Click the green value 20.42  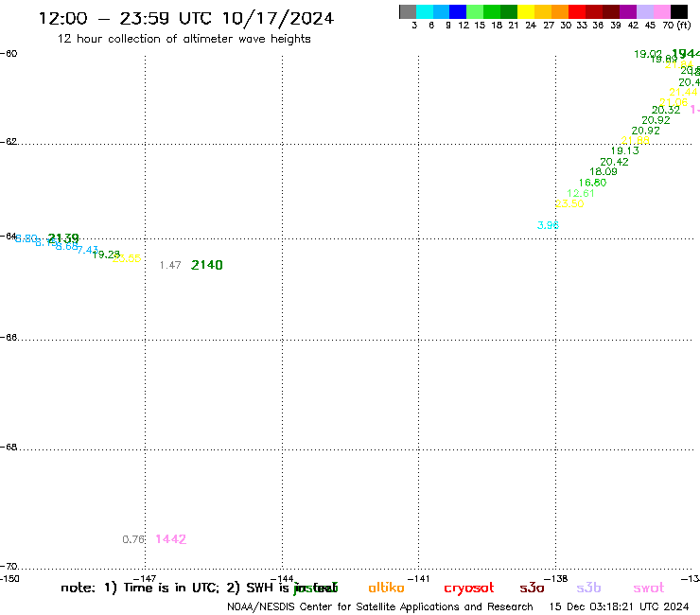coord(614,162)
